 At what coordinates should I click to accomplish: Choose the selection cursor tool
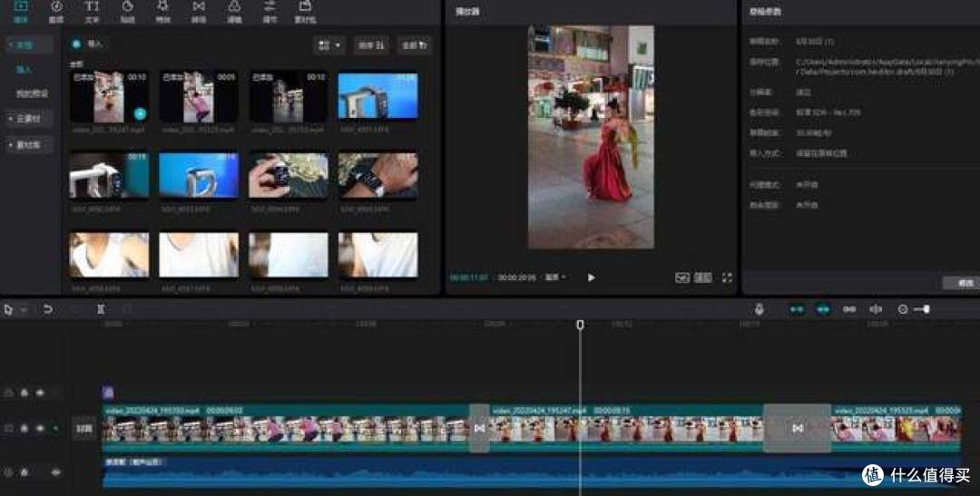tap(9, 309)
